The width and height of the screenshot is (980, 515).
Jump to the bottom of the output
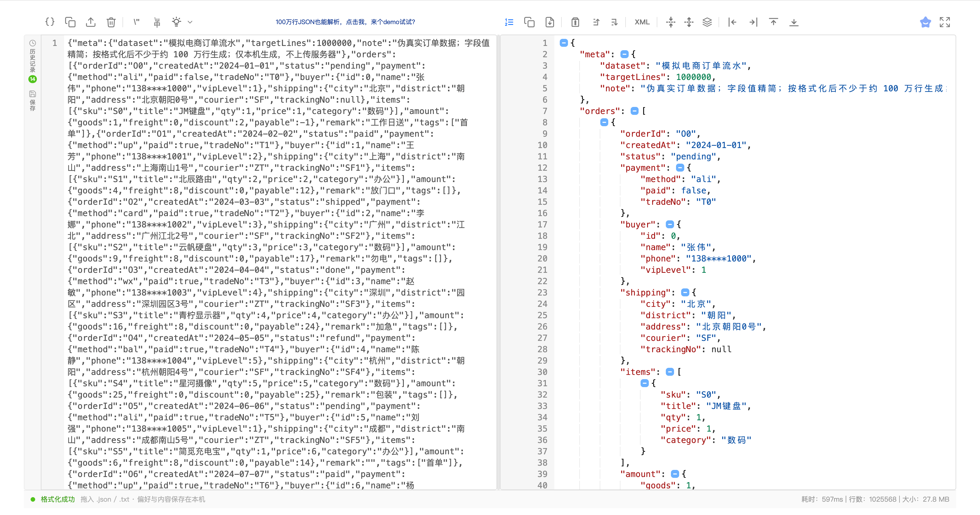(794, 22)
